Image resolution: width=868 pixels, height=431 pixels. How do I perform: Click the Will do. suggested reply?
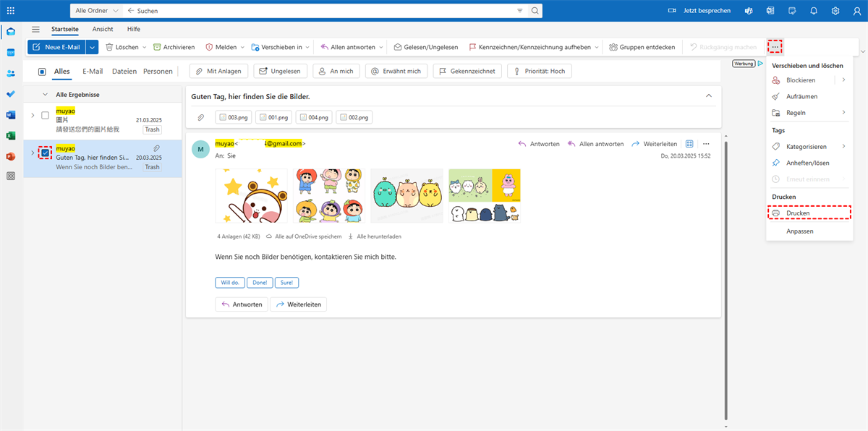230,283
